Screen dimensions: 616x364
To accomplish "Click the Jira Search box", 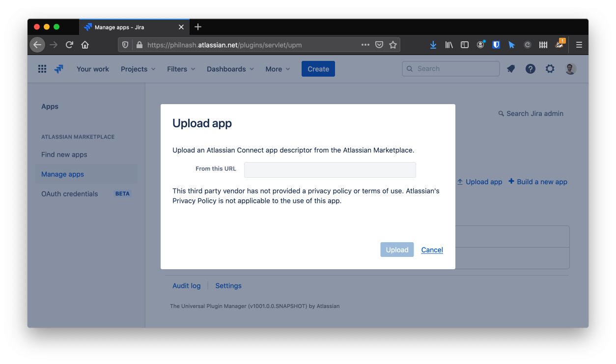I will tap(451, 69).
